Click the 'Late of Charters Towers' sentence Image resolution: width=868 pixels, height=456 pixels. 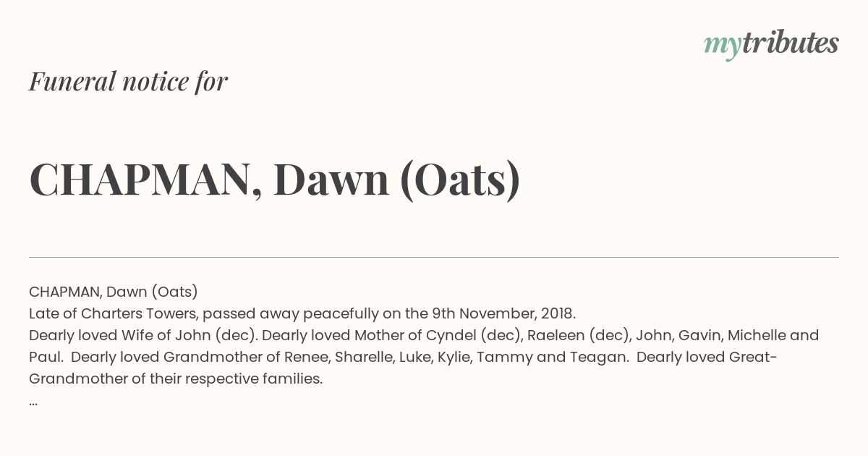tap(302, 313)
